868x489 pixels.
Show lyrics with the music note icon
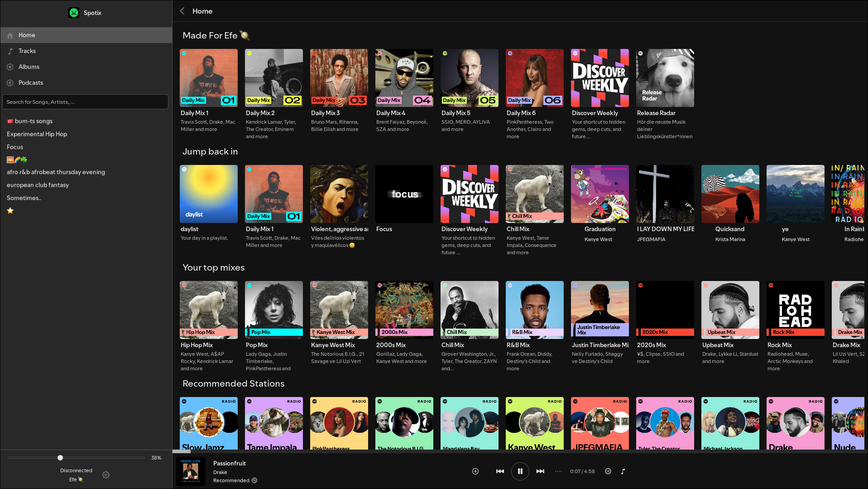[x=623, y=471]
